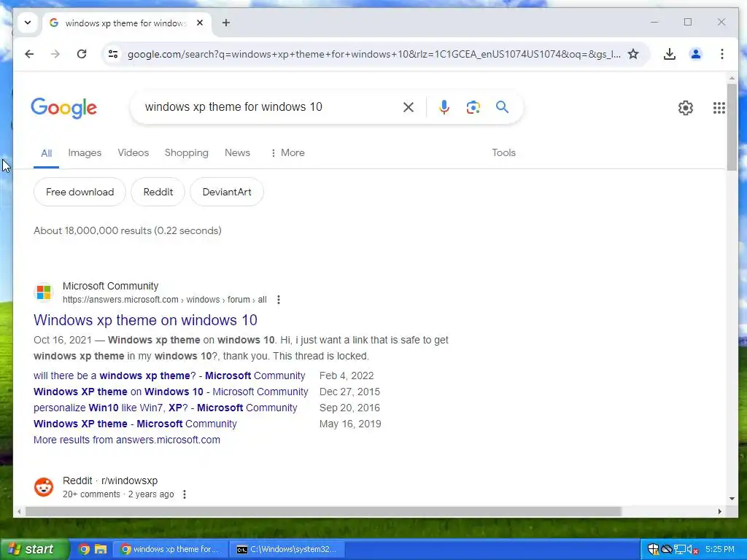Screen dimensions: 747x560
Task: Click the 'About 18,000,000 results' text
Action: pos(128,231)
